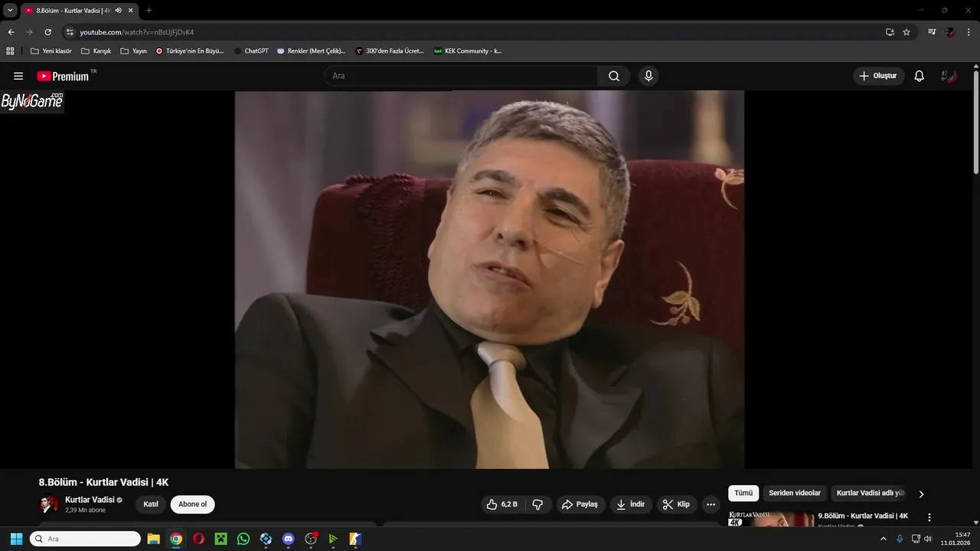This screenshot has height=551, width=980.
Task: Click the Katıl join button
Action: (x=151, y=504)
